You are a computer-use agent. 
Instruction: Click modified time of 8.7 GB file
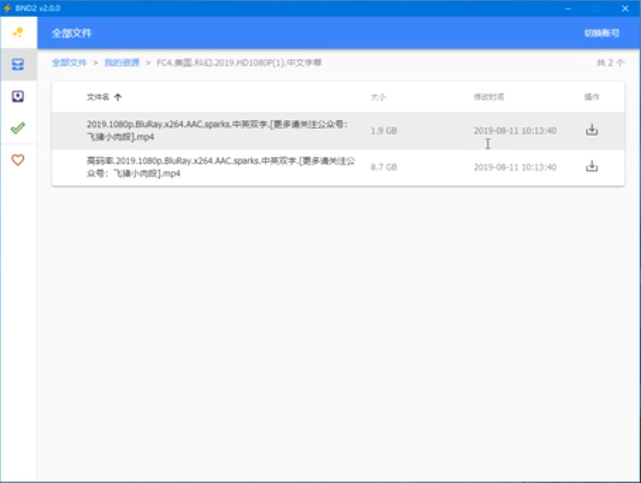515,167
